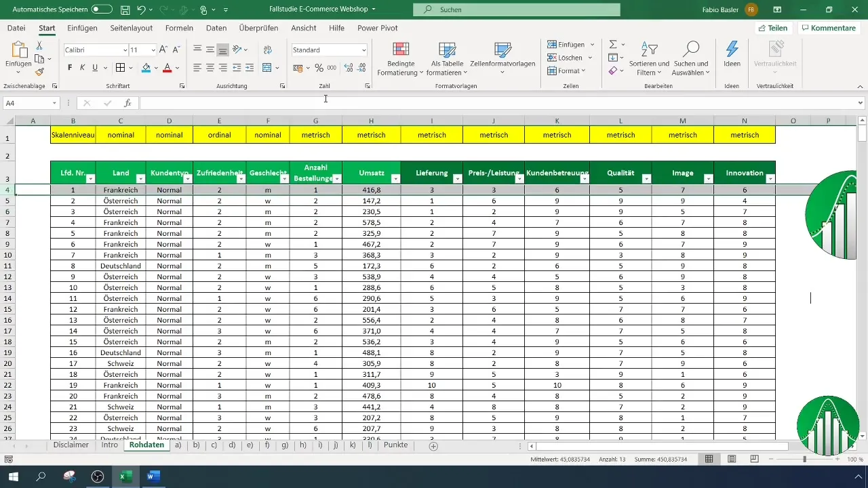
Task: Click the Save disk icon
Action: [125, 9]
